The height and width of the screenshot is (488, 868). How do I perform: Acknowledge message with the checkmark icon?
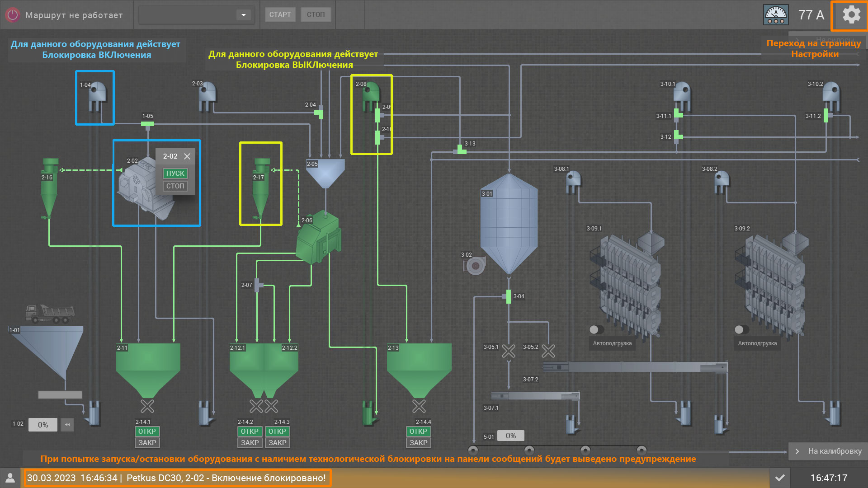(x=780, y=478)
